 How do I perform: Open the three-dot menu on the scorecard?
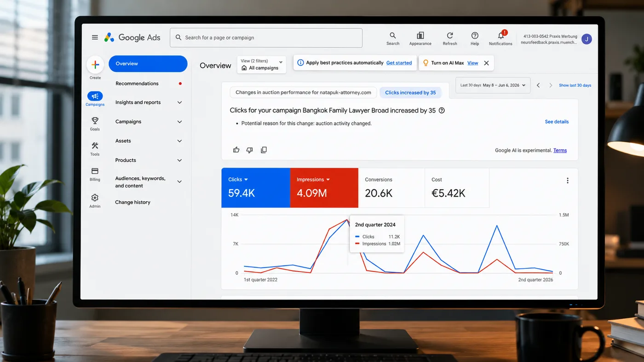[x=568, y=181]
